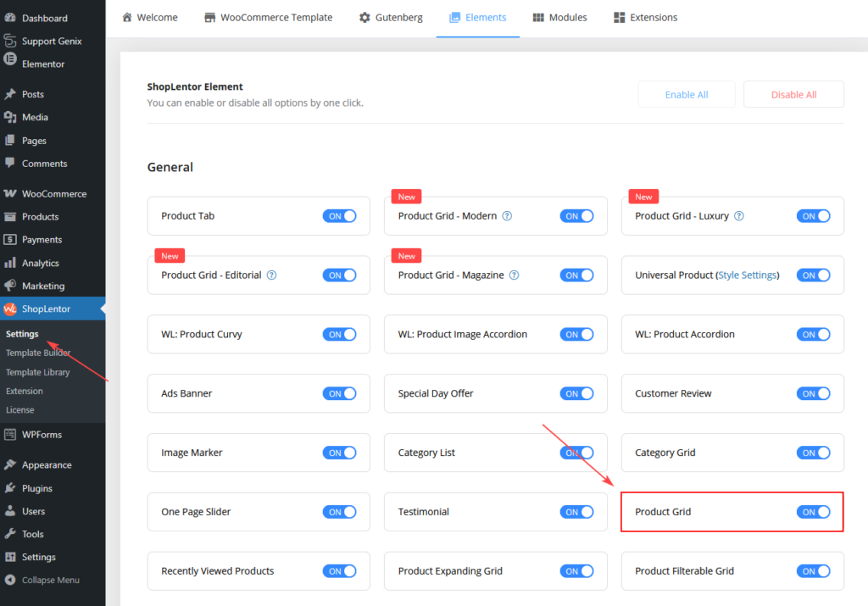Screen dimensions: 868x606
Task: Click the WPForms icon in sidebar
Action: [12, 434]
